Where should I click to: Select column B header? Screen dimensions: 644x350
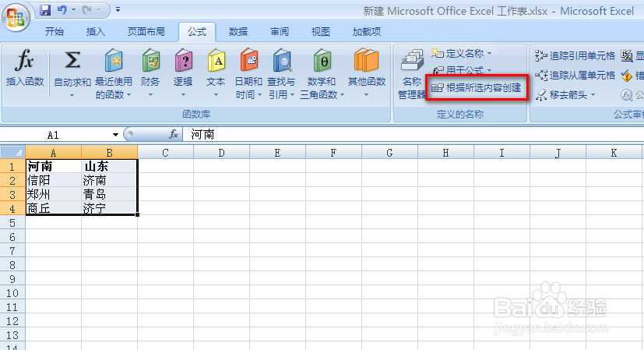109,153
